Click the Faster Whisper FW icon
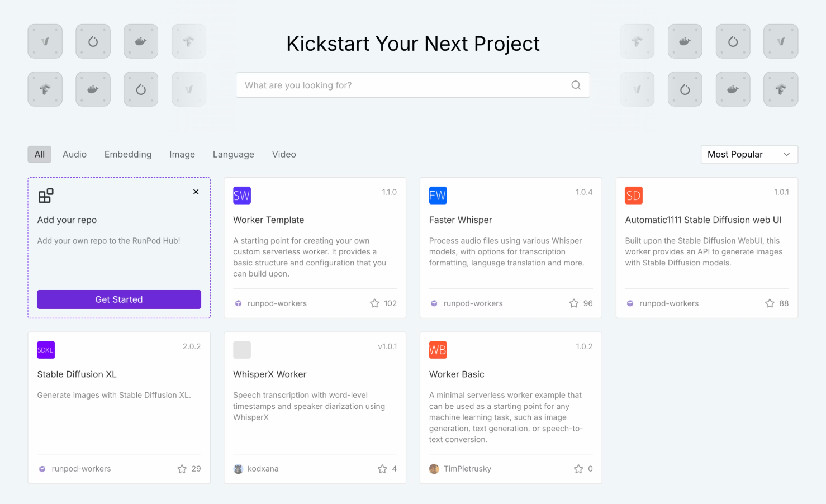826x504 pixels. coord(438,195)
